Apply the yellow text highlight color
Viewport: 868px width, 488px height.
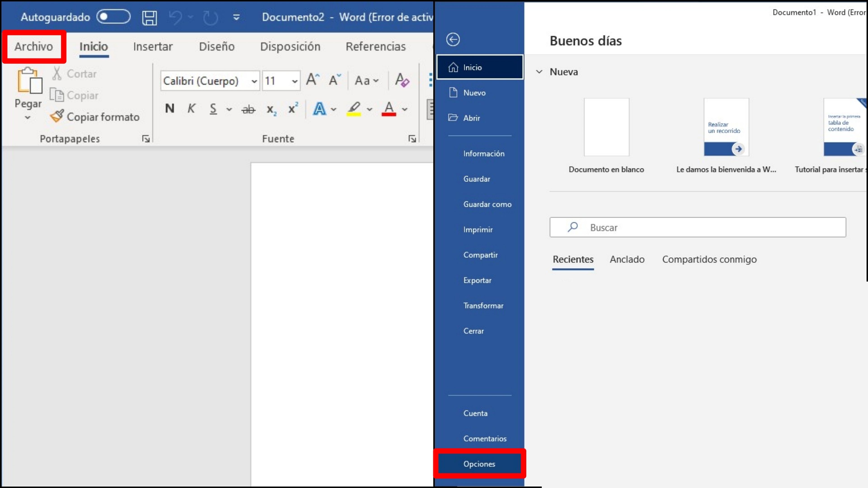coord(354,109)
